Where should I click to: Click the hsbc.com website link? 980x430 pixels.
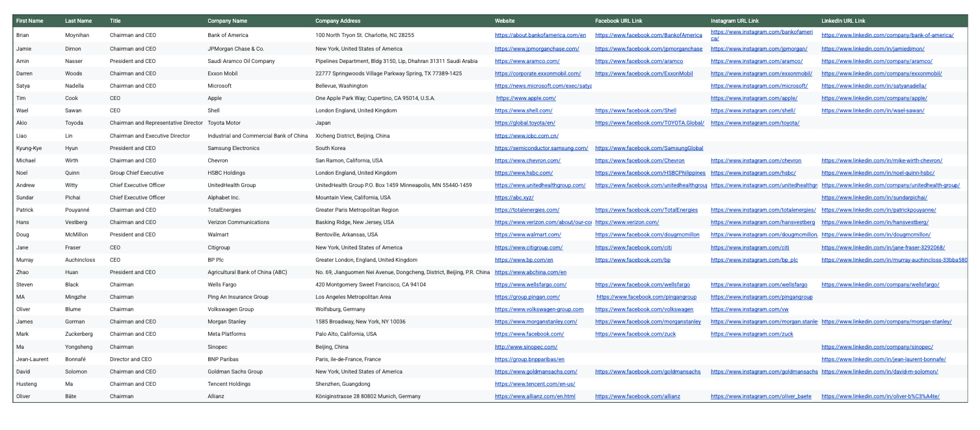[524, 173]
